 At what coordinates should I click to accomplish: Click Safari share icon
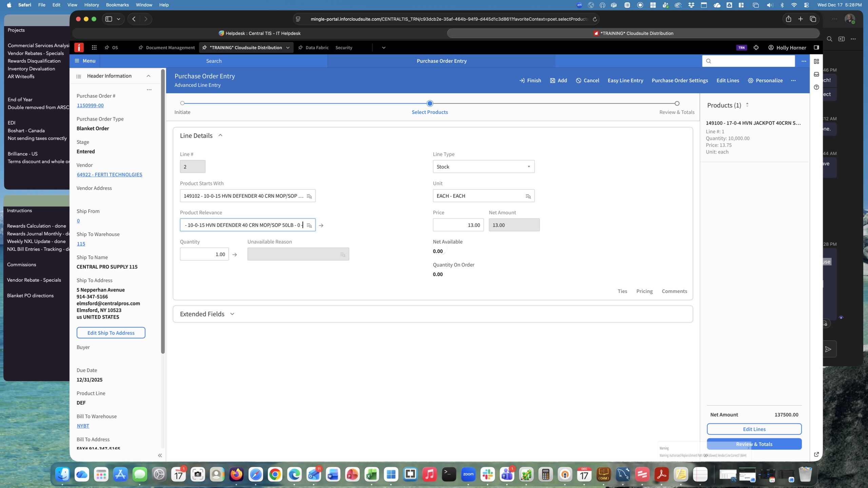[788, 19]
